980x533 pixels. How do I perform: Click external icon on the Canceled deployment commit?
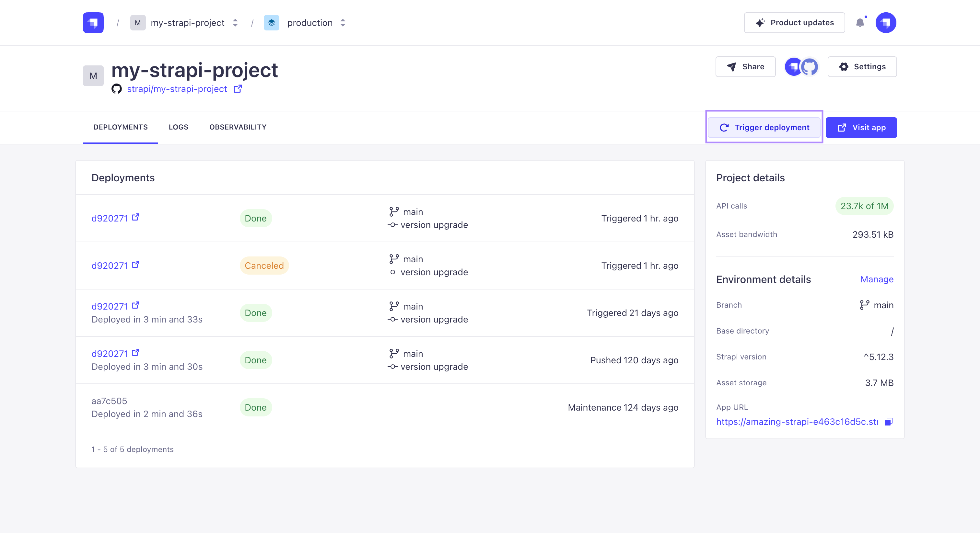(135, 264)
